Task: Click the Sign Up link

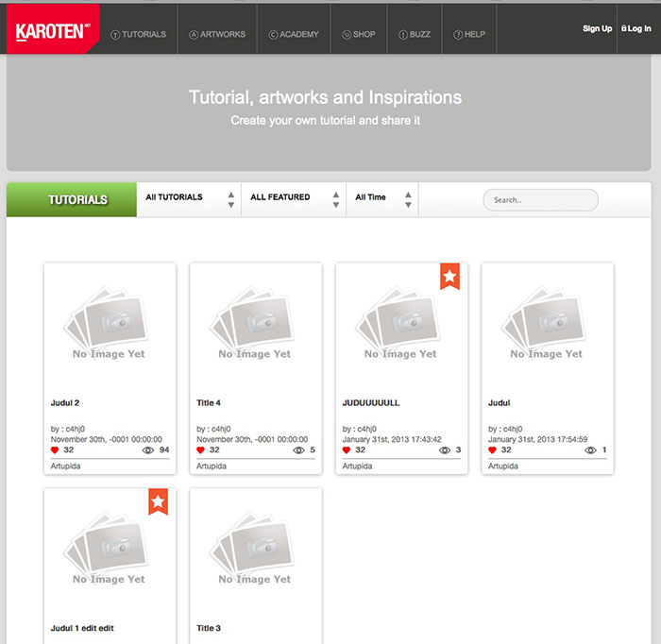Action: click(597, 29)
